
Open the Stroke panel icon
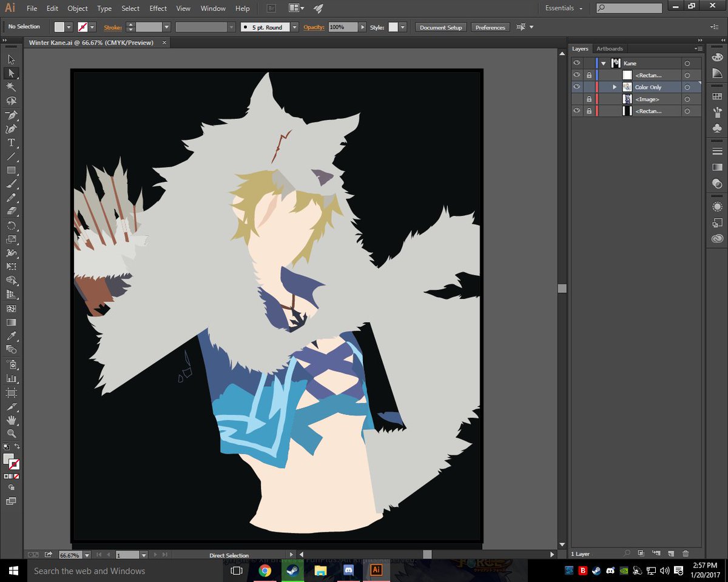(717, 151)
